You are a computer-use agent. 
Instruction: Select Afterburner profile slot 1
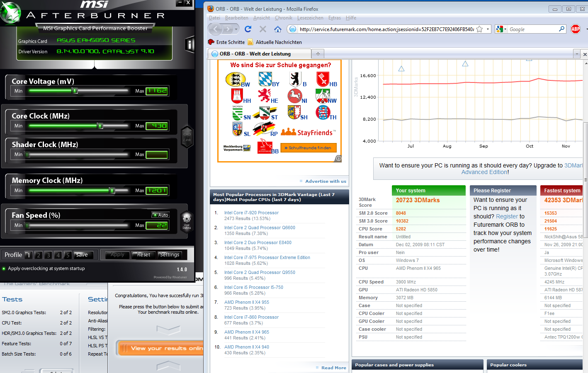click(28, 255)
